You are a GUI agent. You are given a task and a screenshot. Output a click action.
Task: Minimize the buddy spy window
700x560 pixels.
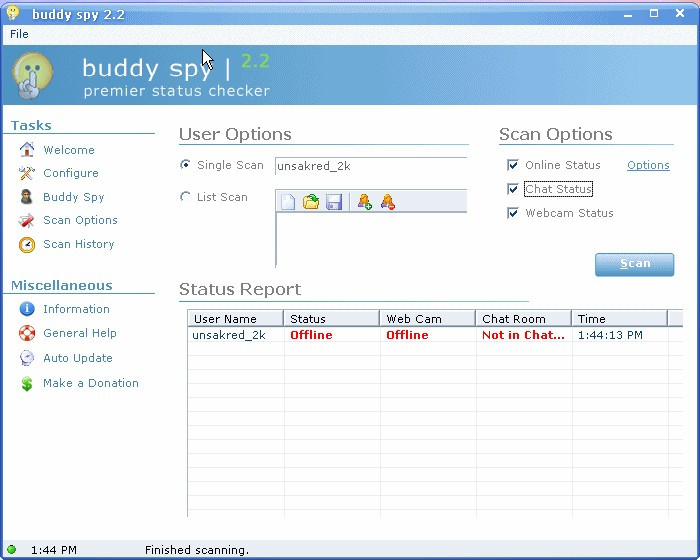coord(628,14)
